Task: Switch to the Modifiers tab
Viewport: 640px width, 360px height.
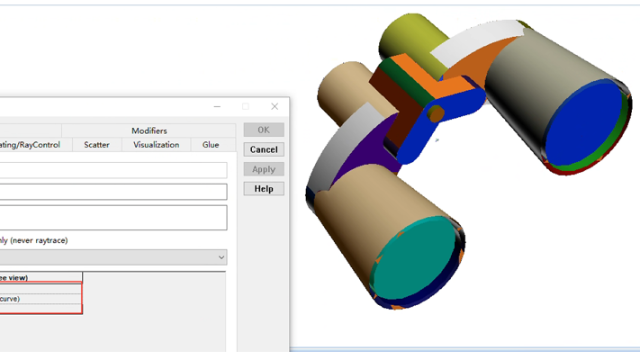Action: pyautogui.click(x=149, y=131)
